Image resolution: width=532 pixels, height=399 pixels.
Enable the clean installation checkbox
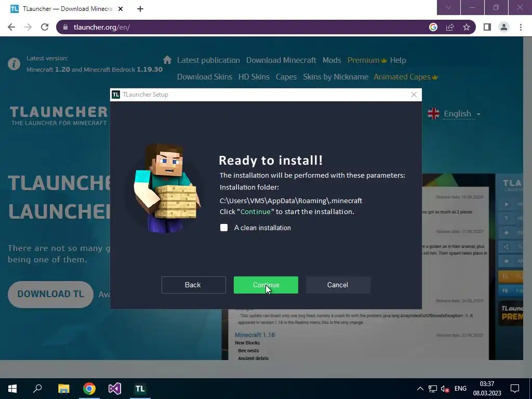pos(224,228)
